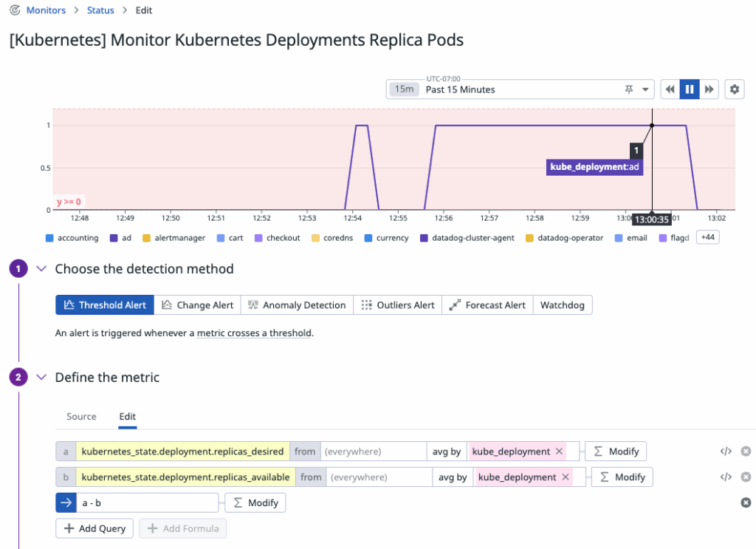Step the time range forward
The width and height of the screenshot is (756, 549).
coord(709,89)
